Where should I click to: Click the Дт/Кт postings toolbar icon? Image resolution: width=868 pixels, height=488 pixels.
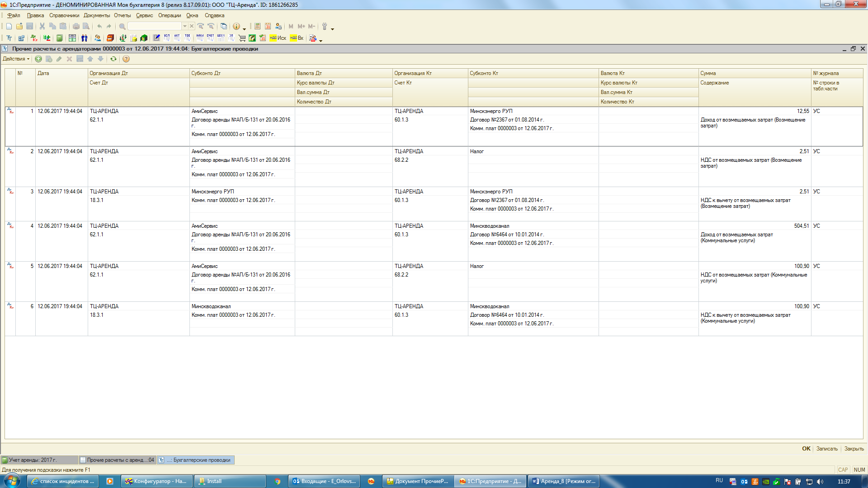(x=34, y=38)
